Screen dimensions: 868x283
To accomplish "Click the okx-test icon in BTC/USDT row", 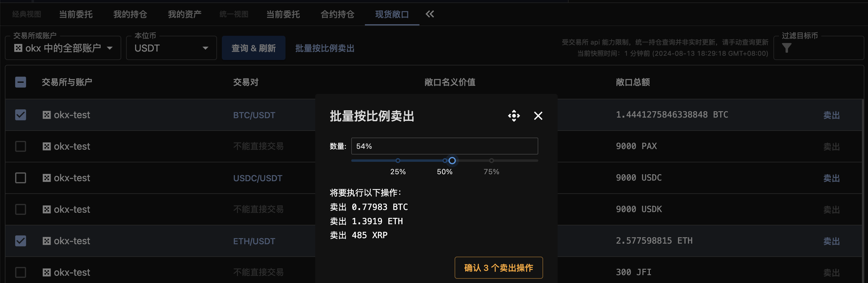I will pyautogui.click(x=46, y=115).
